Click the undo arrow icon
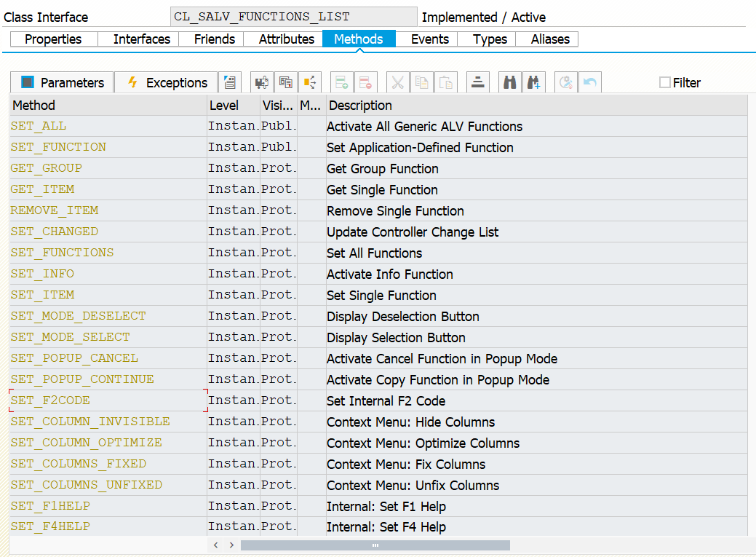 tap(589, 82)
